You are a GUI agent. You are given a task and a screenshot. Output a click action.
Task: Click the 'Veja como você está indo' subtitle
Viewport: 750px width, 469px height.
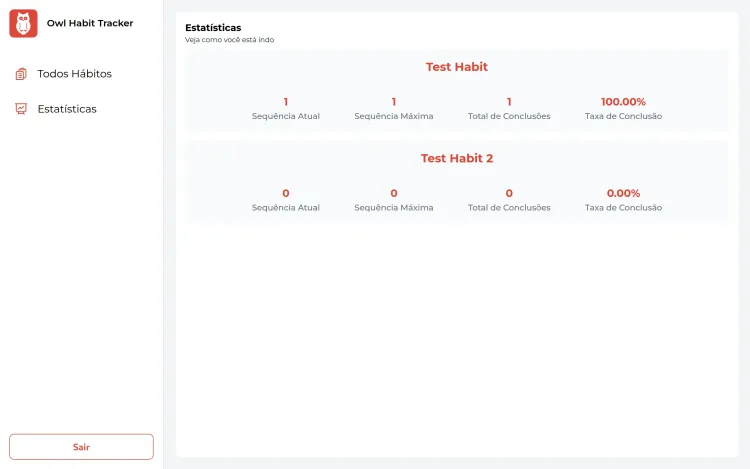229,40
